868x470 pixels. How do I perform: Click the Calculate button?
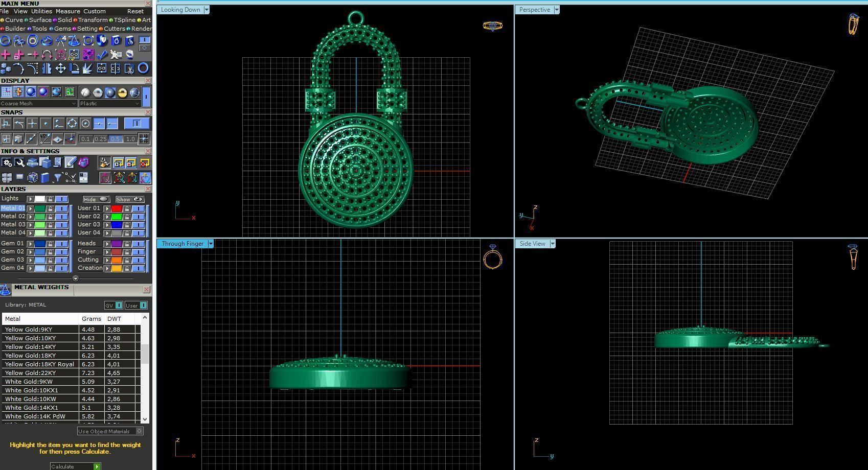point(75,466)
